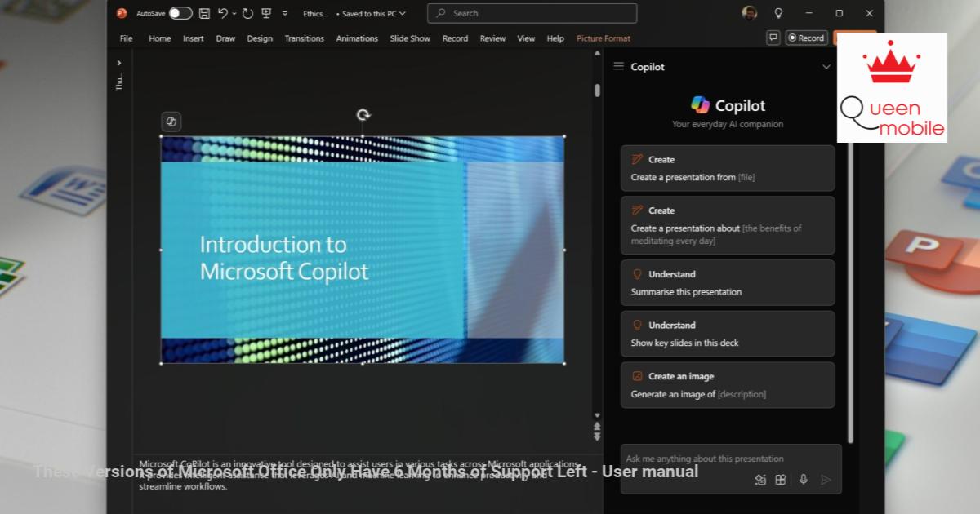Click the Redo/Repeat arrow icon
This screenshot has height=514, width=980.
247,13
